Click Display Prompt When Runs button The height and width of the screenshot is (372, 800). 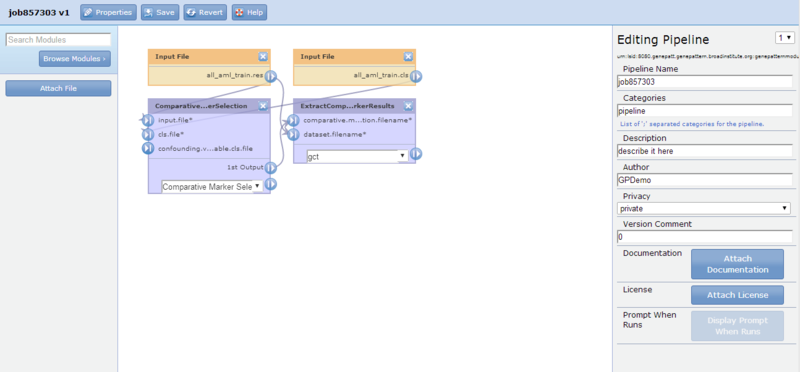[737, 326]
